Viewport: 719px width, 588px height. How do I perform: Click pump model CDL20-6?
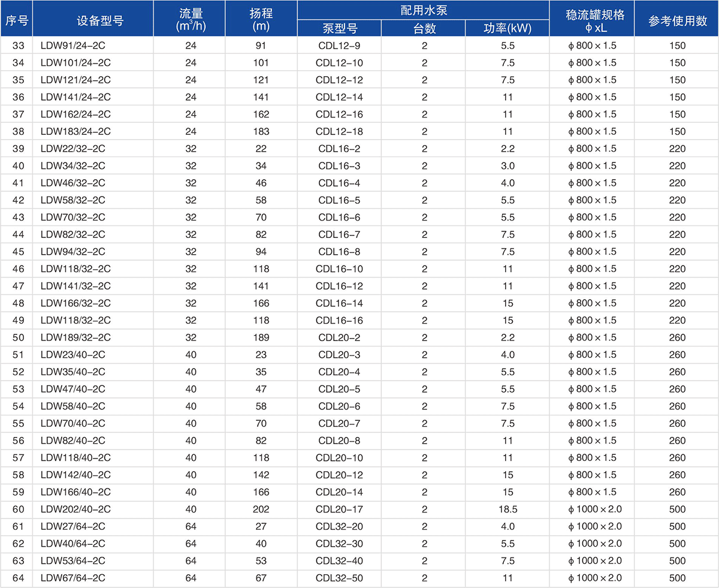coord(339,406)
